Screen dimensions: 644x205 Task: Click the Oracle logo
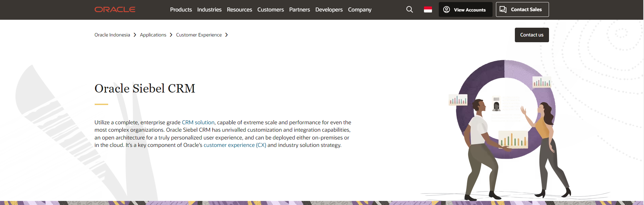(x=115, y=9)
